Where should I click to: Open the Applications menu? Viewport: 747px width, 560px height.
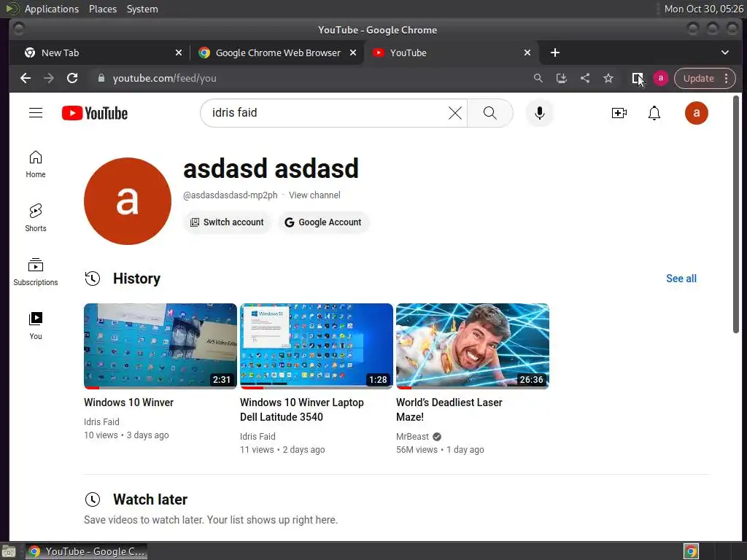pos(52,9)
